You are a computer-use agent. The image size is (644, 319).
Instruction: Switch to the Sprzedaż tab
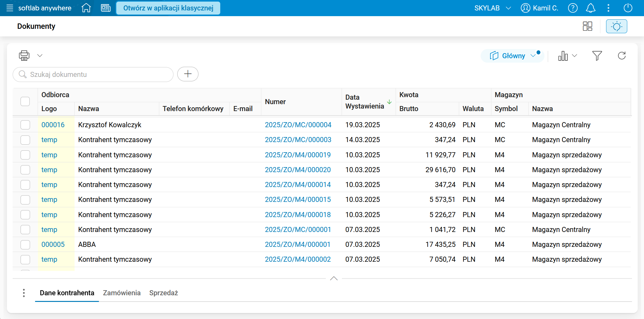coord(163,293)
